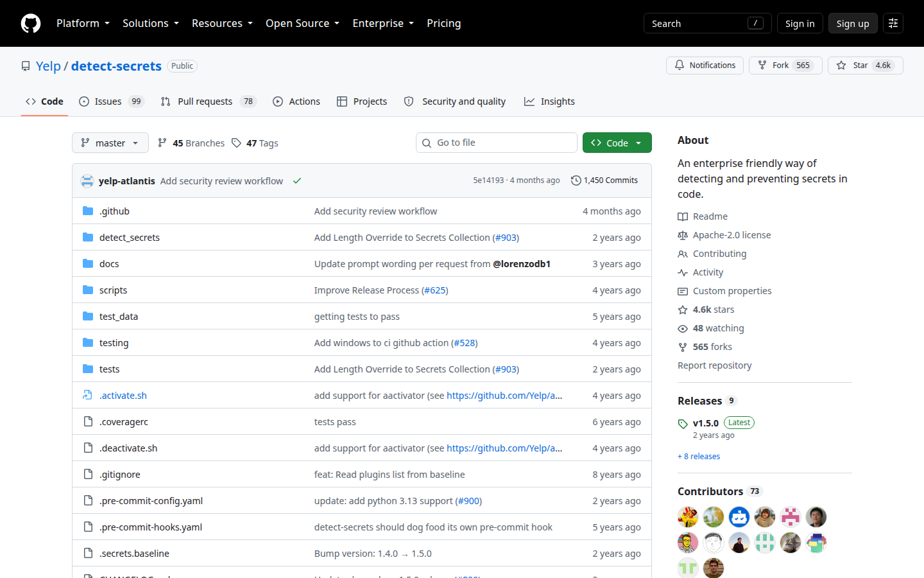Switch to the Security and quality tab
Viewport: 924px width, 578px height.
point(455,101)
